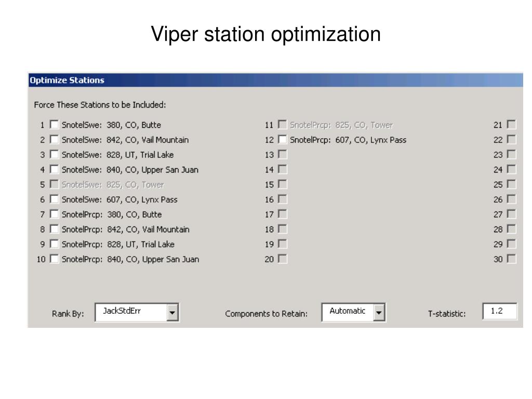The image size is (532, 399).
Task: Check station 12 SnotelPrcp 607 Lynx Pass
Action: [282, 139]
